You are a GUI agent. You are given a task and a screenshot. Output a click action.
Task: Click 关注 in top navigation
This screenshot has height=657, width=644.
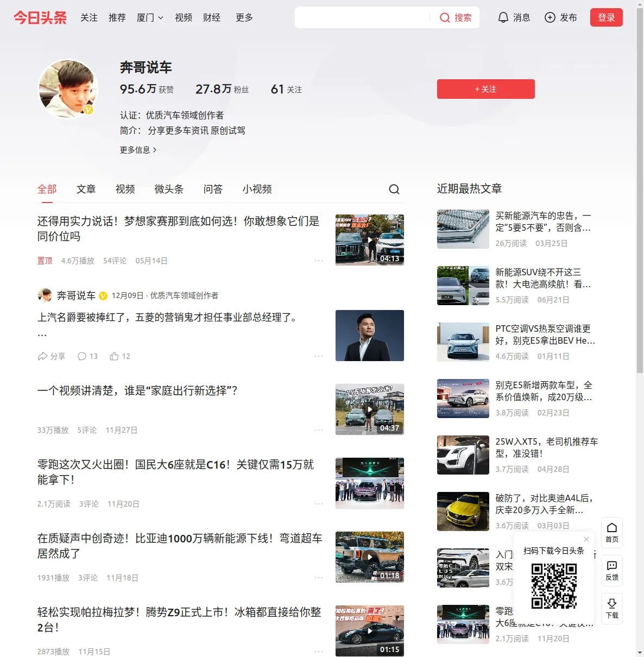tap(89, 18)
